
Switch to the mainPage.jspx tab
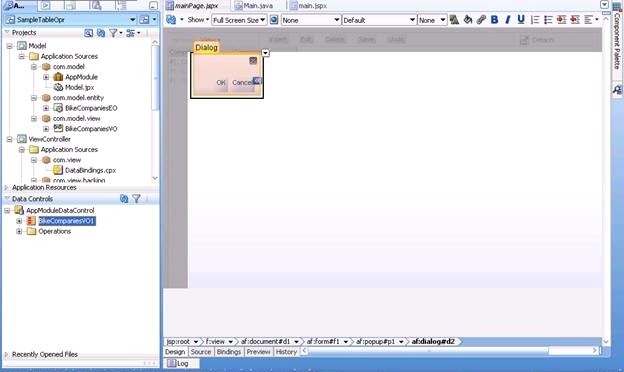coord(193,6)
